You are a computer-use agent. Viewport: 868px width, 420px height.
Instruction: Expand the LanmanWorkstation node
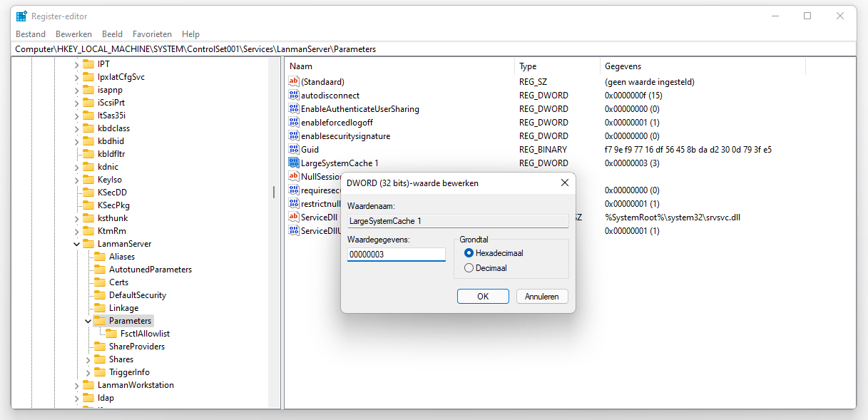pos(76,384)
